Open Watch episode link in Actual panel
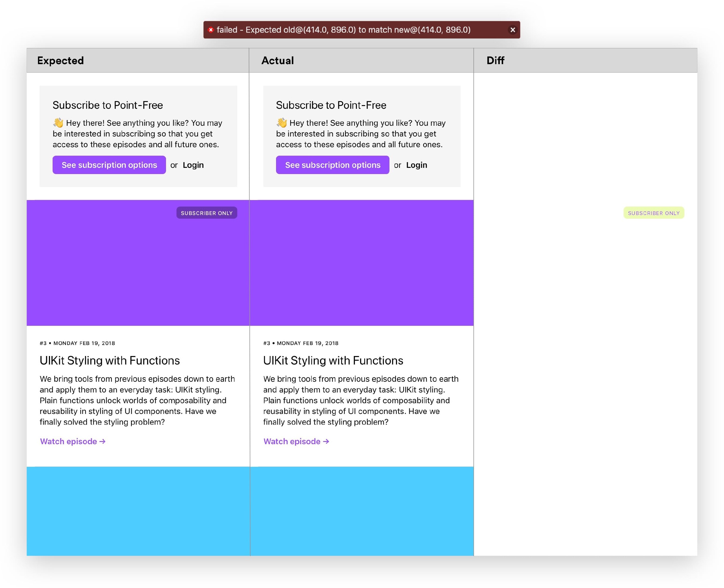Screen dimensions: 724x588 pos(296,441)
